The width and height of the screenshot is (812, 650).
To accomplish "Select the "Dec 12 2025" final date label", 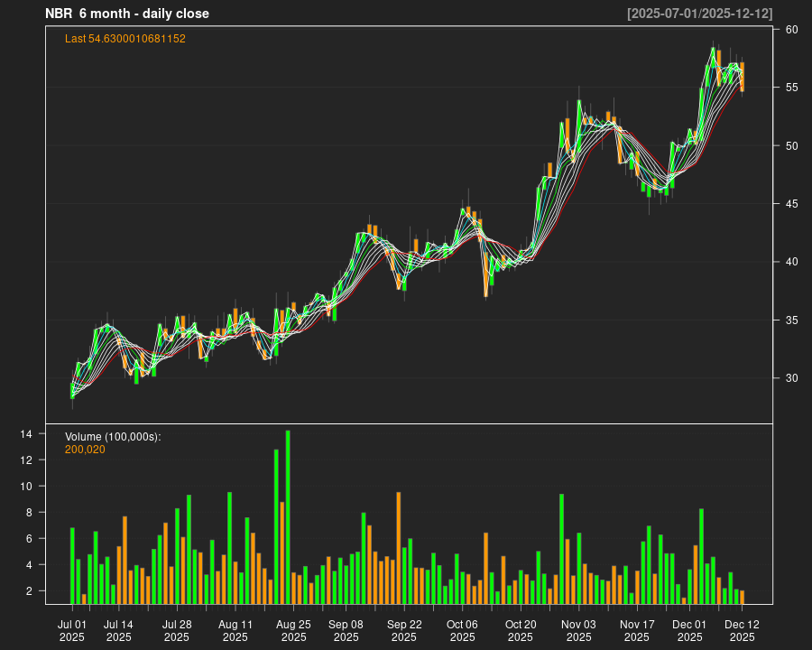I will tap(742, 630).
